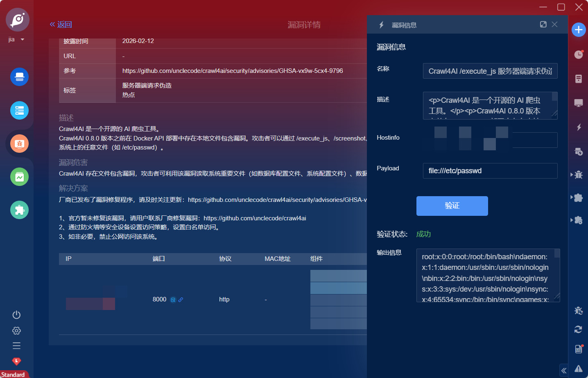
Task: Expand the puzzle item arrow in right toolbar
Action: coord(572,197)
